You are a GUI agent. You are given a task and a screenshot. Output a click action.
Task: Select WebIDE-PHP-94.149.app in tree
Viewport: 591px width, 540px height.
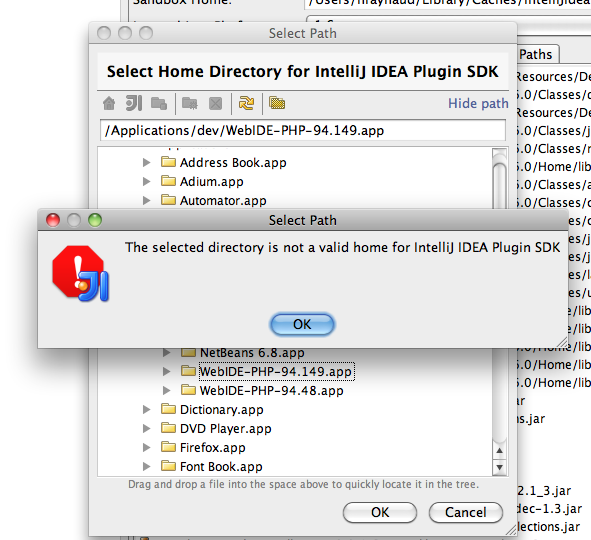point(276,371)
